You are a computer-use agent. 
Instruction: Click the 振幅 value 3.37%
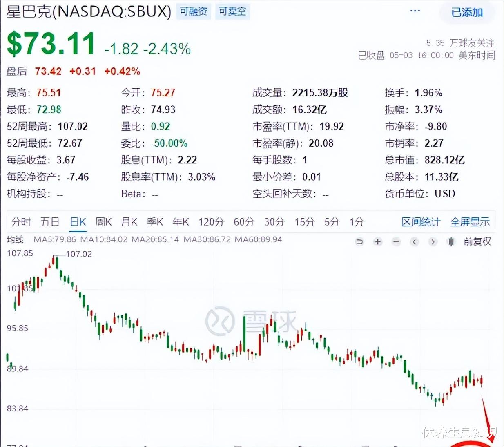pyautogui.click(x=428, y=110)
